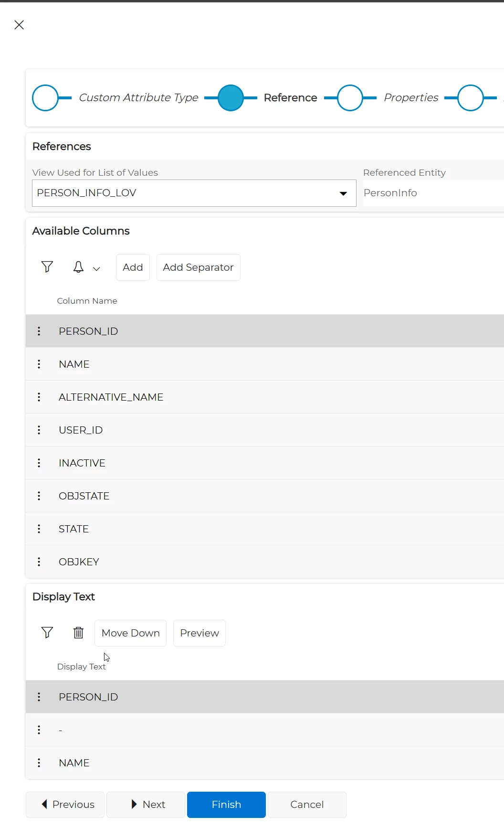Click the Previous button
504x838 pixels.
tap(65, 805)
